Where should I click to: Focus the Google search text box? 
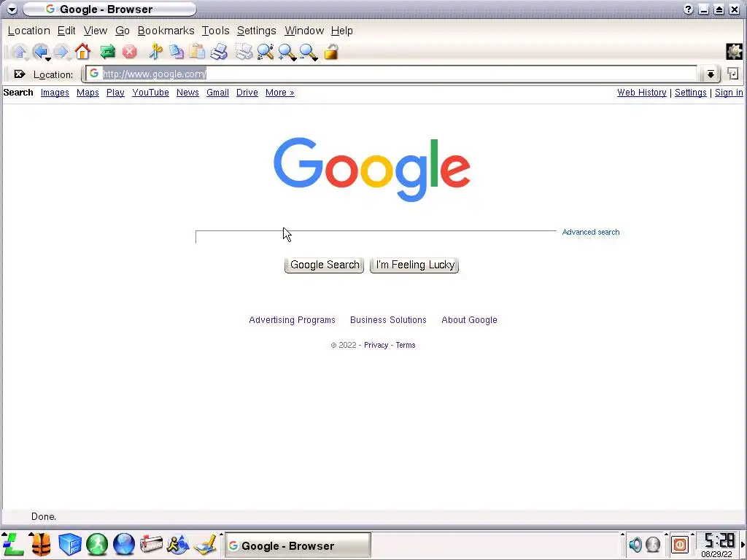(x=376, y=237)
